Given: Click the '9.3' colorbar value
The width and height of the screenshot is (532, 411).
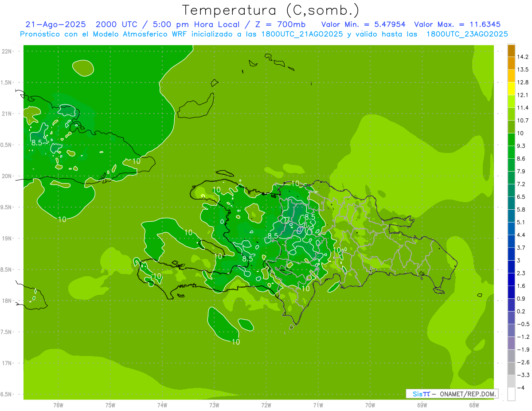Looking at the screenshot, I should [521, 146].
